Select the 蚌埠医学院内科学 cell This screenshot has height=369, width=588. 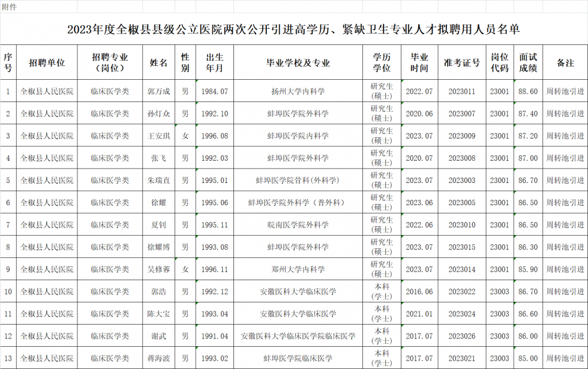[x=298, y=136]
